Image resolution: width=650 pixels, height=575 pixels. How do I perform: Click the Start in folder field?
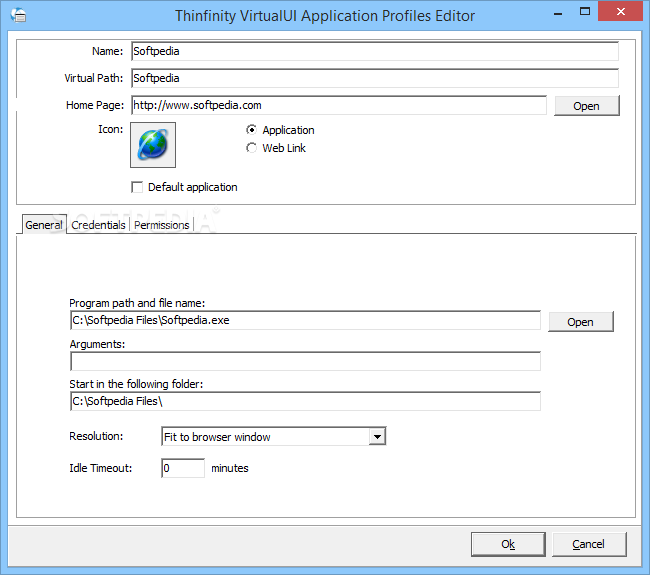point(306,401)
